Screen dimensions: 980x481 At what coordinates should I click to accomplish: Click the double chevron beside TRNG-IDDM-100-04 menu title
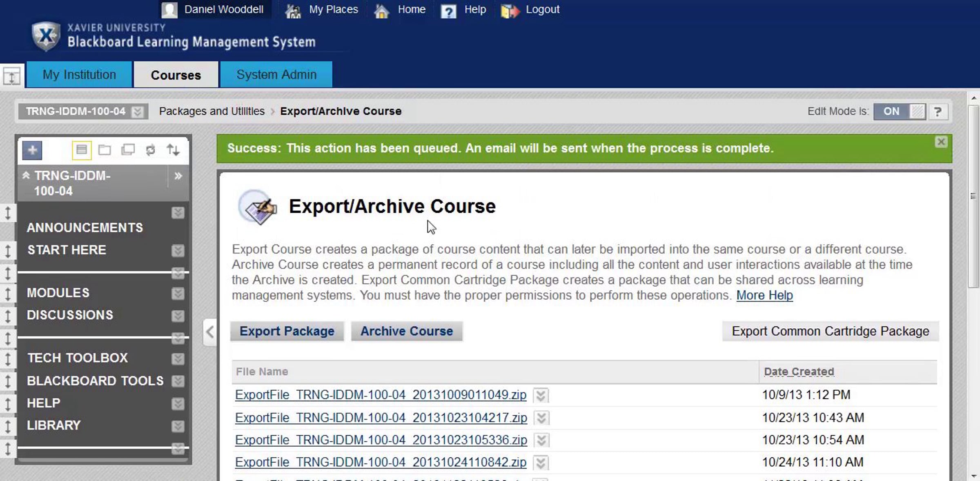click(x=178, y=176)
